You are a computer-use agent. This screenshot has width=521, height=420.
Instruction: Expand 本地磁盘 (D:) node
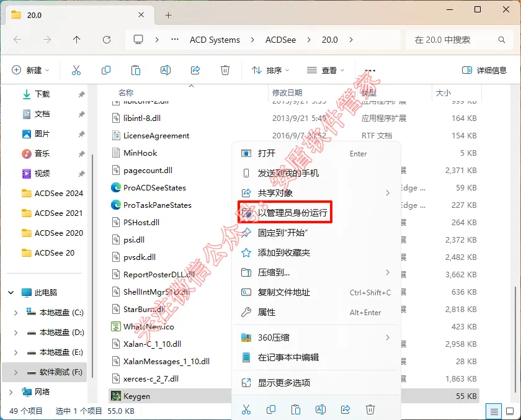pyautogui.click(x=16, y=333)
